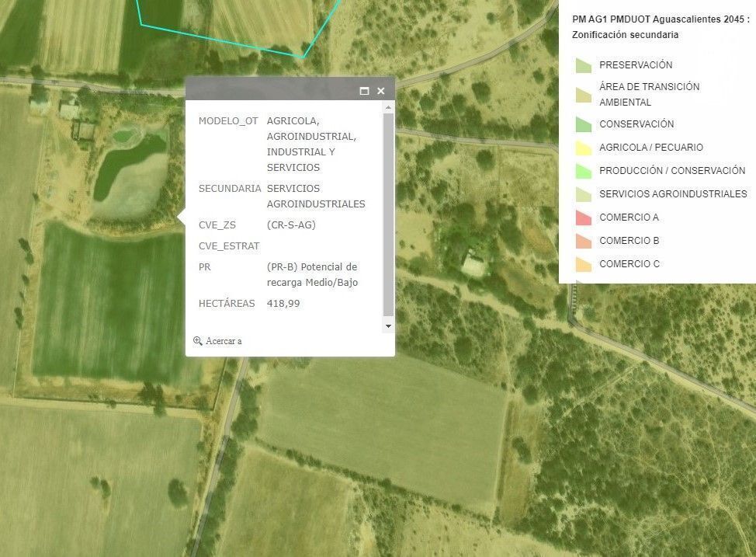Screen dimensions: 756x557
Task: Click the COMERCIO B legend swatch
Action: click(x=583, y=241)
